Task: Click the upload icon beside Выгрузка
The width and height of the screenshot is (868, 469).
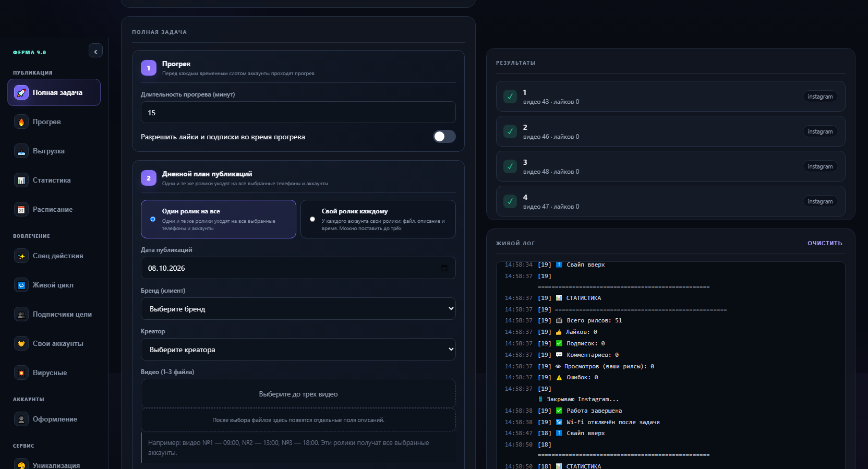Action: coord(21,151)
